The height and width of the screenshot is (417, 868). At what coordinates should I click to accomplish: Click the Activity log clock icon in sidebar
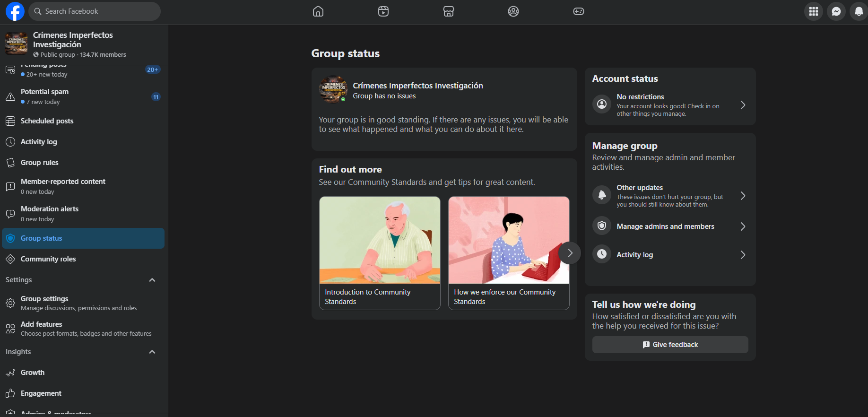coord(10,142)
